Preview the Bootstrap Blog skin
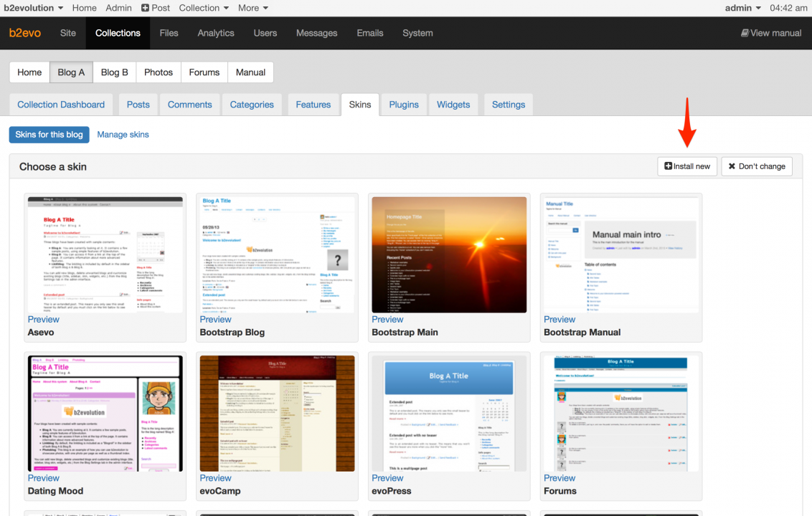The image size is (812, 516). pyautogui.click(x=215, y=320)
